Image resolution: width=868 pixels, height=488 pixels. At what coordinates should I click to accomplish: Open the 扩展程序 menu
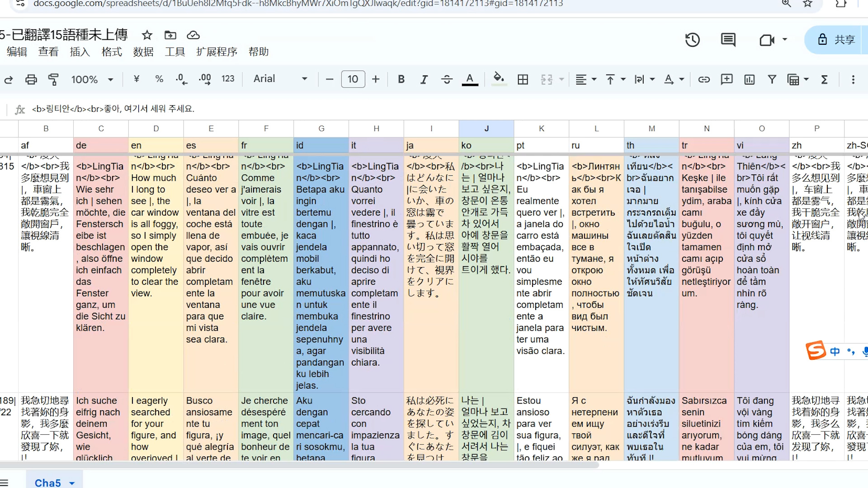tap(217, 52)
